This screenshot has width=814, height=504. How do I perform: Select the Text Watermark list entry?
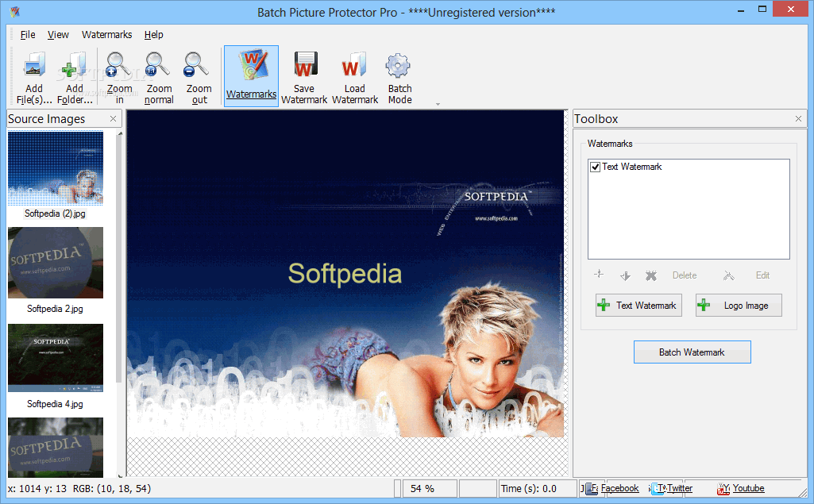(632, 167)
